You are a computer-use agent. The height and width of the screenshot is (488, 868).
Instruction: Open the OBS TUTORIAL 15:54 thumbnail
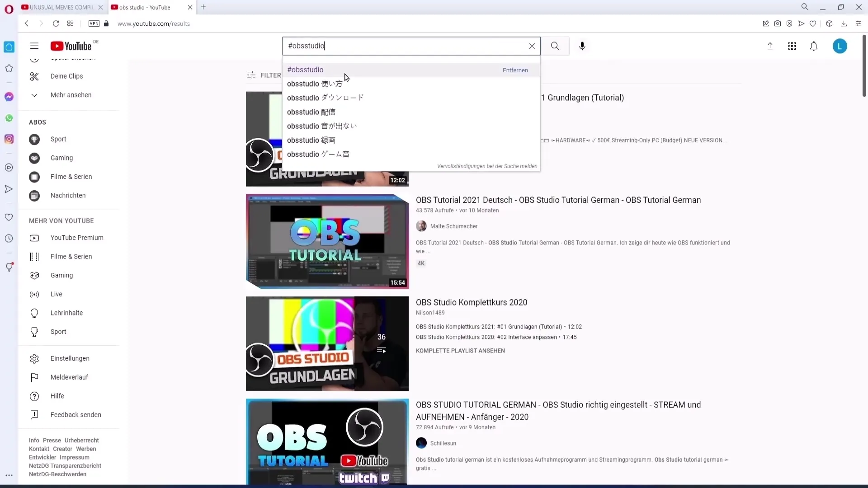[327, 241]
